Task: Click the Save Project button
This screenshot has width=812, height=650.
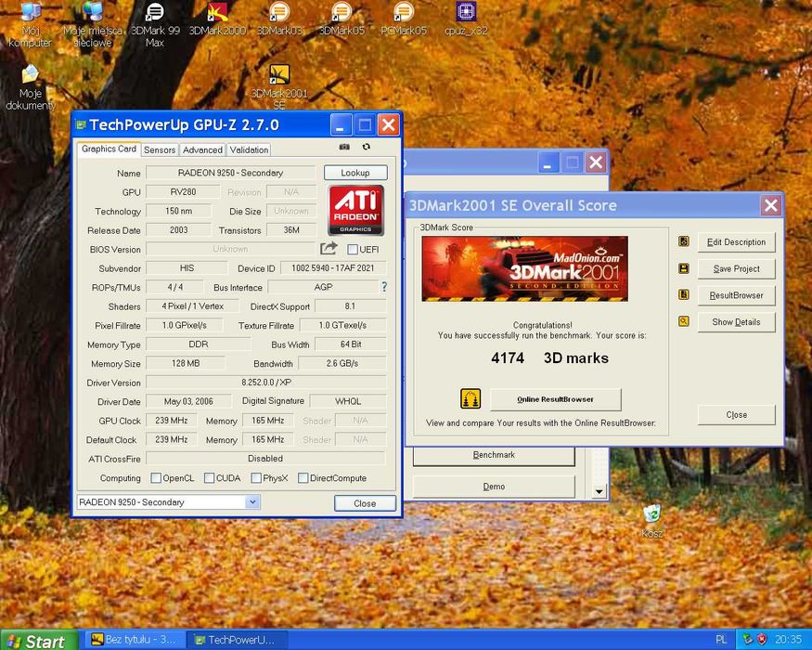Action: point(737,268)
